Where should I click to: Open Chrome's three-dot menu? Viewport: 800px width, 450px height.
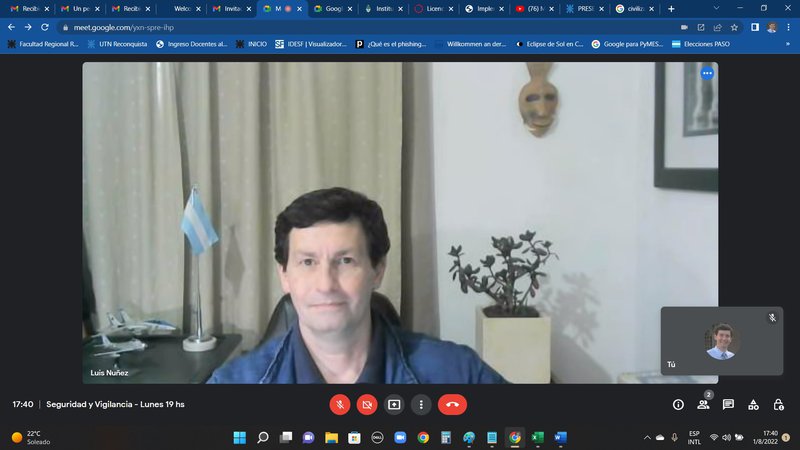788,28
